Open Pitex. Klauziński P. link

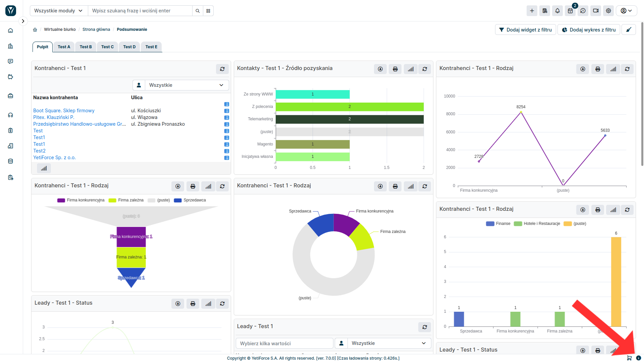tap(54, 117)
